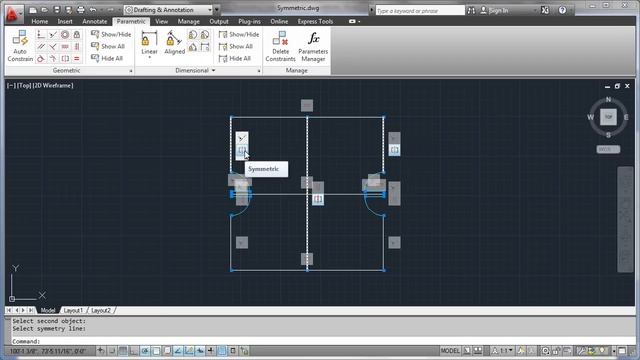The width and height of the screenshot is (640, 360).
Task: Select the Collinear constraint icon
Action: [53, 35]
